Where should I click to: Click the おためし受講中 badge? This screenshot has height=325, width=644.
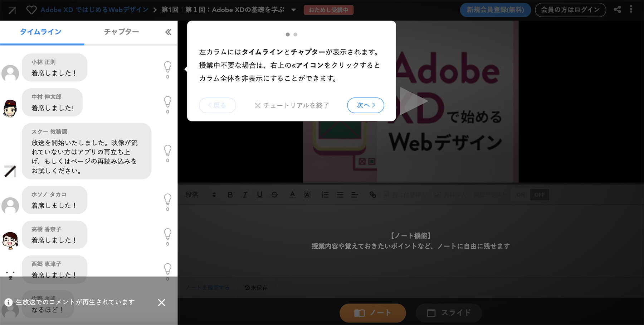coord(328,10)
